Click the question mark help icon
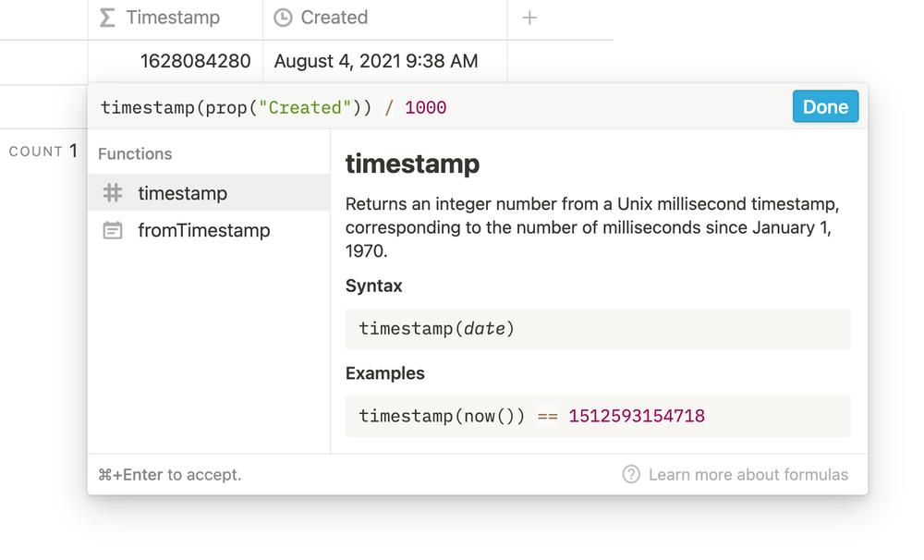The width and height of the screenshot is (924, 560). 631,475
